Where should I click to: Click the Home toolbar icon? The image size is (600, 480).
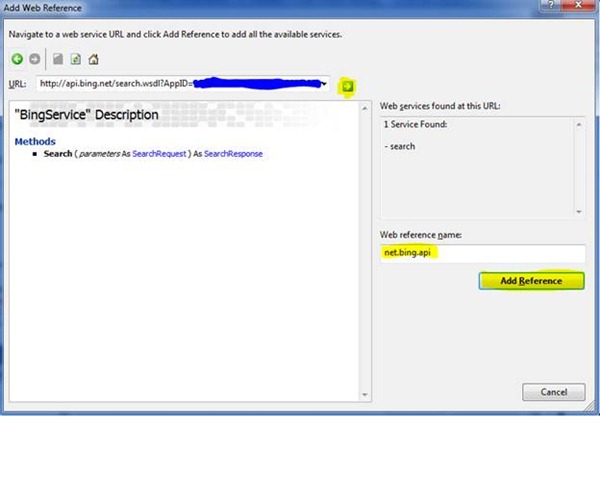pos(93,59)
